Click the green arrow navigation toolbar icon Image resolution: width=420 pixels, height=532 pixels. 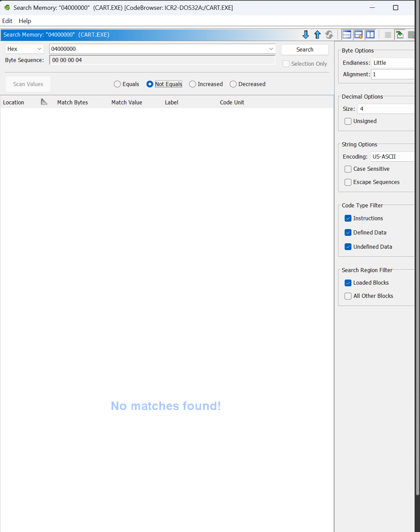click(400, 35)
